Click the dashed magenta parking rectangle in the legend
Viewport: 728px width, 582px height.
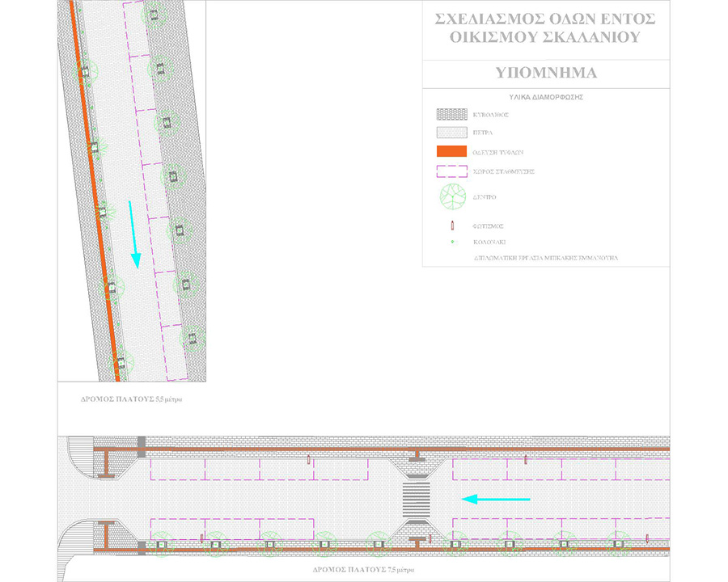click(453, 171)
